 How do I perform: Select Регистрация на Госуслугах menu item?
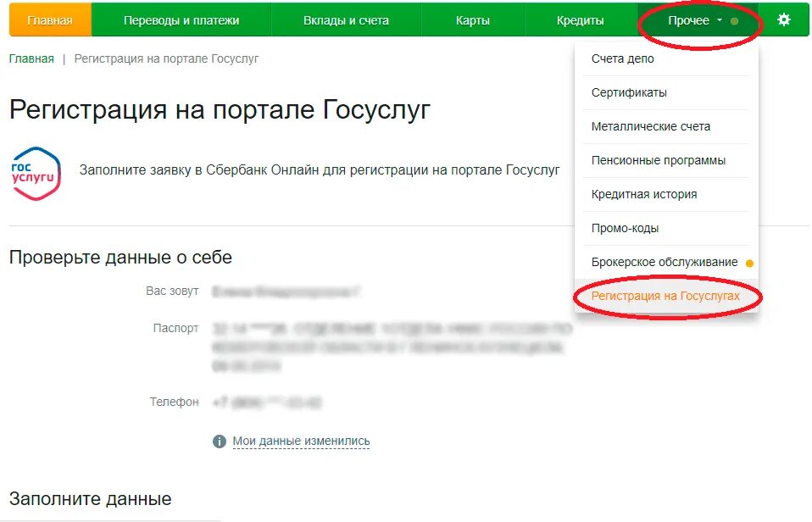tap(666, 296)
